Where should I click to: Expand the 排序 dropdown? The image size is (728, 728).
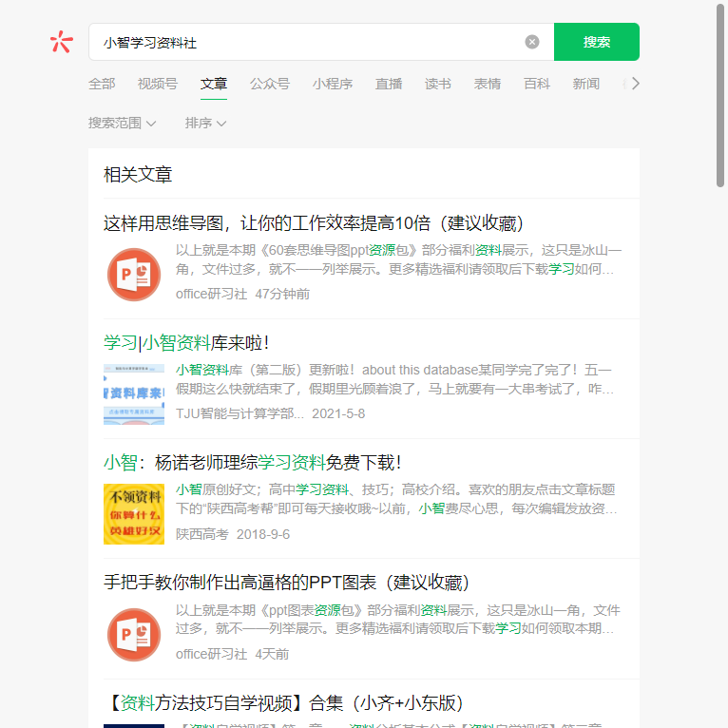[x=205, y=123]
